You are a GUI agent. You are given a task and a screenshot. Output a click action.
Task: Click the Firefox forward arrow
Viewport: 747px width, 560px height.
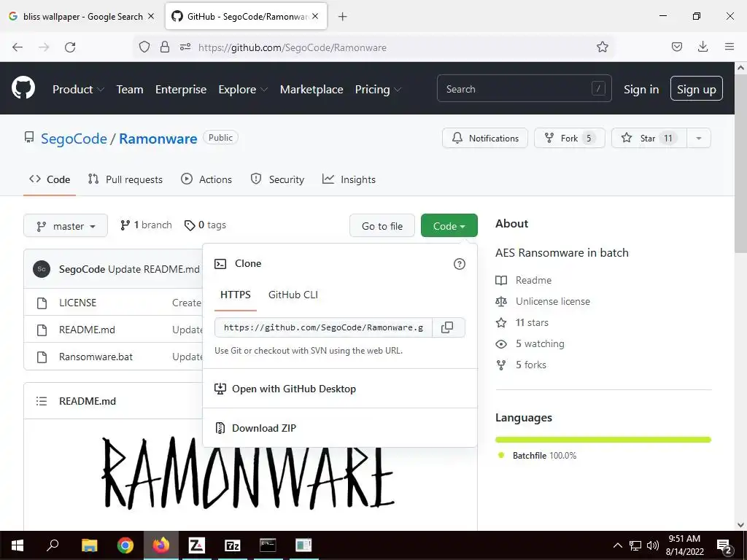44,47
